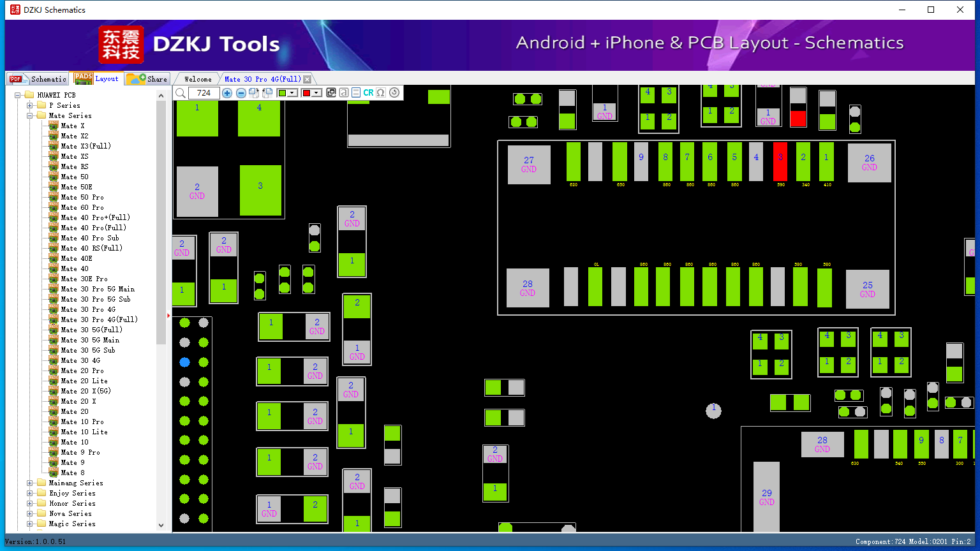Click the tree panel scrollbar down arrow
The height and width of the screenshot is (551, 980).
point(161,525)
